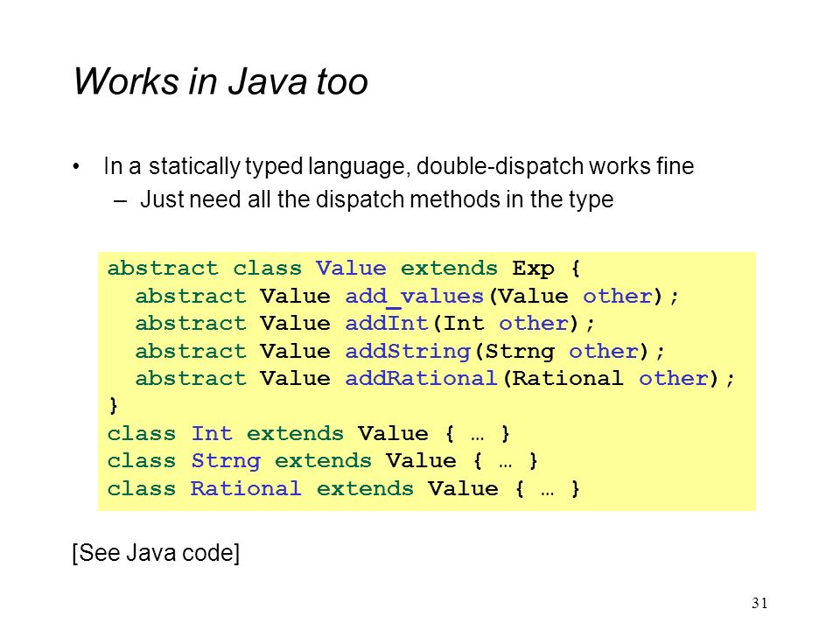Select the addString method name

[x=407, y=352]
